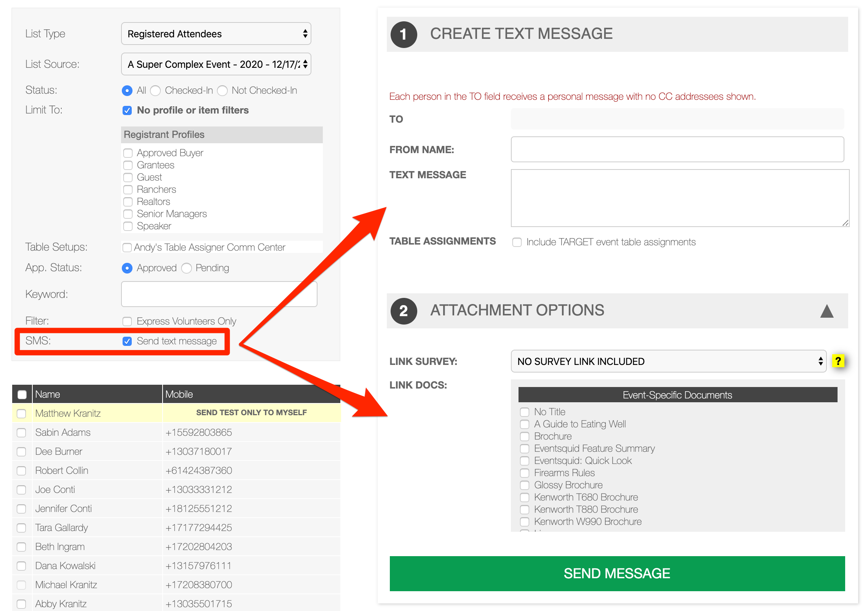
Task: Check the Guest profile checkbox
Action: pos(128,178)
